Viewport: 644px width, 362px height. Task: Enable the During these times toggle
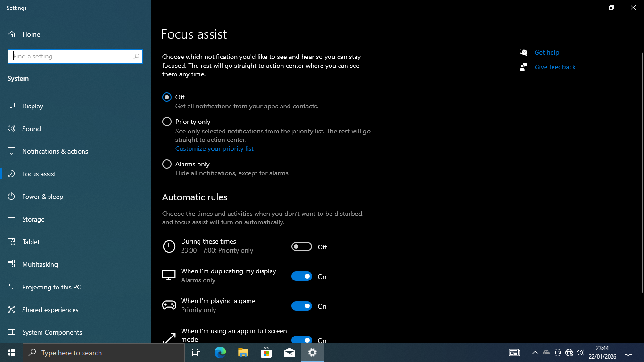tap(302, 247)
